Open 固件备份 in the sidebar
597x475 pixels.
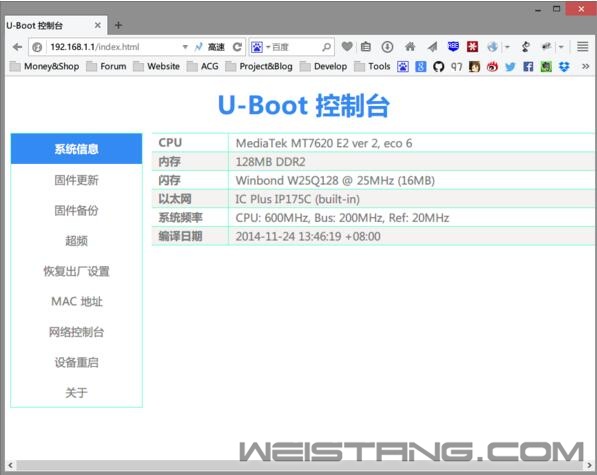pos(77,210)
